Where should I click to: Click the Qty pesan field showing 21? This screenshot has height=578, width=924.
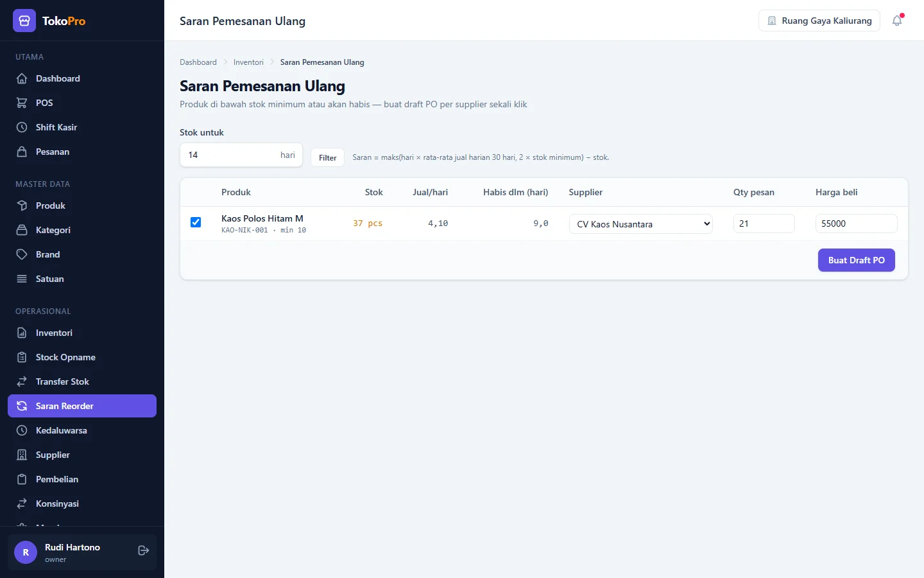764,223
